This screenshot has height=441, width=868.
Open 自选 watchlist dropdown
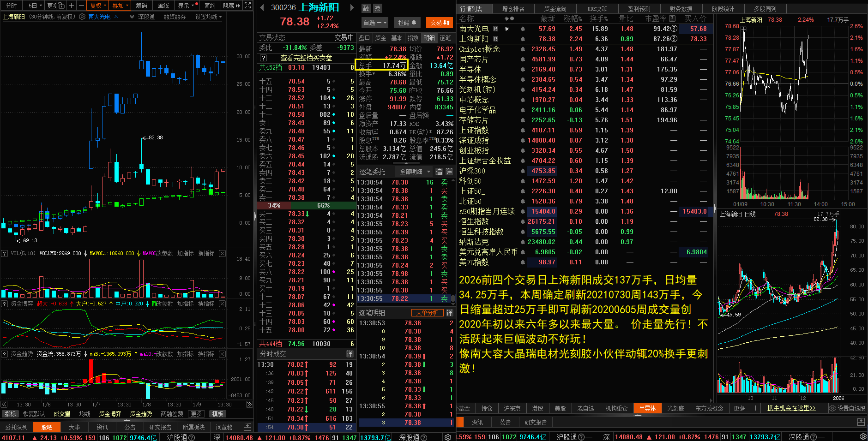click(374, 22)
